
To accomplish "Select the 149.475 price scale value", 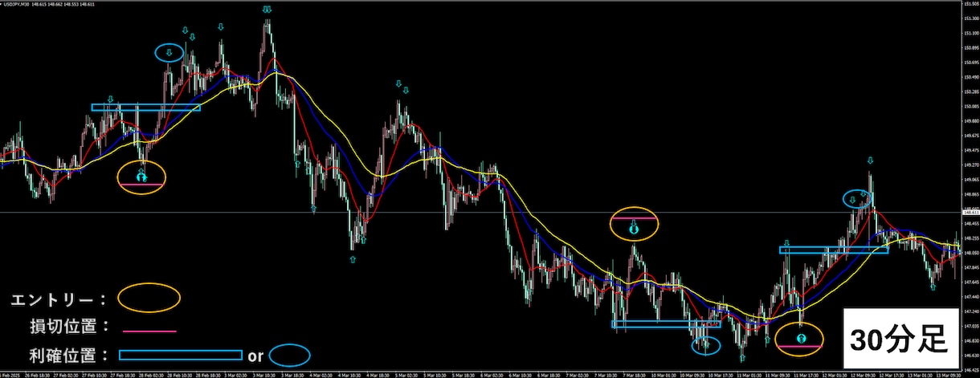I will pyautogui.click(x=970, y=150).
